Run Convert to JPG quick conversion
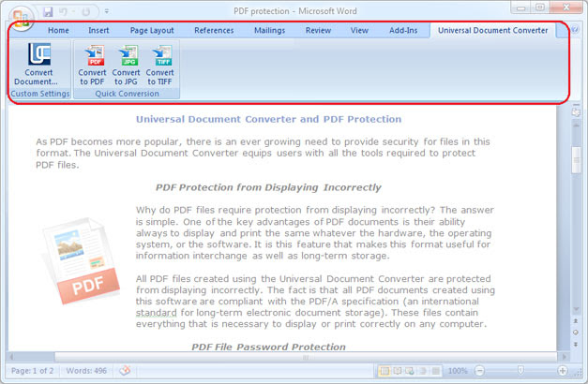The height and width of the screenshot is (384, 588). [126, 66]
